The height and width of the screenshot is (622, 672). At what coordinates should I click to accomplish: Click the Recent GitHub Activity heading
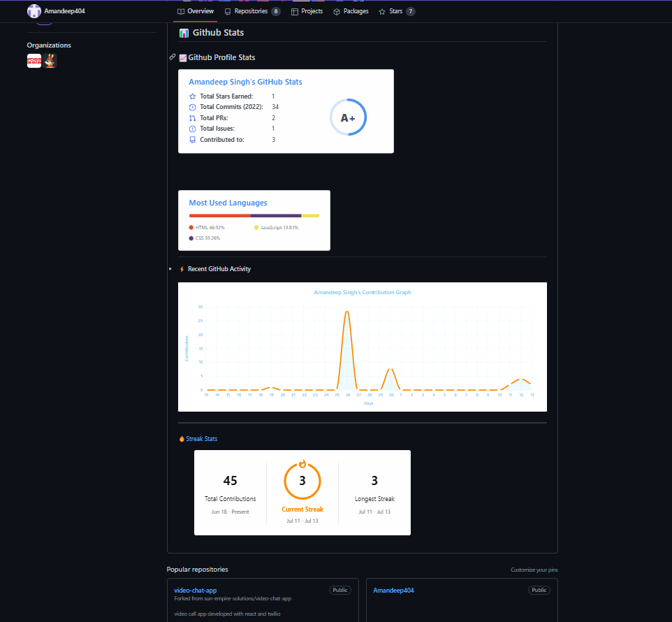tap(219, 269)
